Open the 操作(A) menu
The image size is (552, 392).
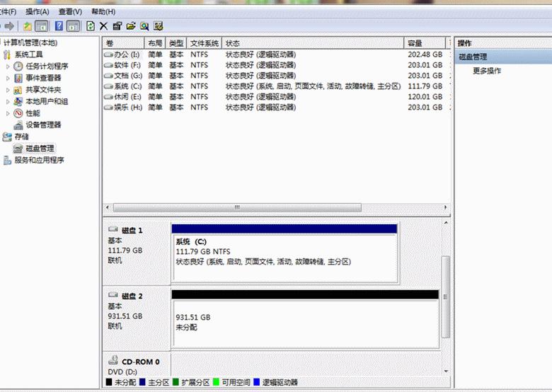tap(38, 11)
